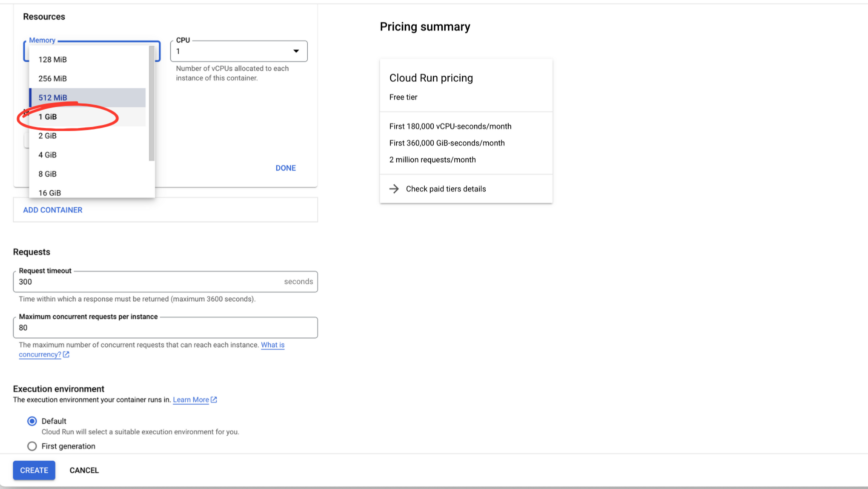The image size is (868, 489).
Task: Select 256 MiB memory option
Action: (x=52, y=78)
